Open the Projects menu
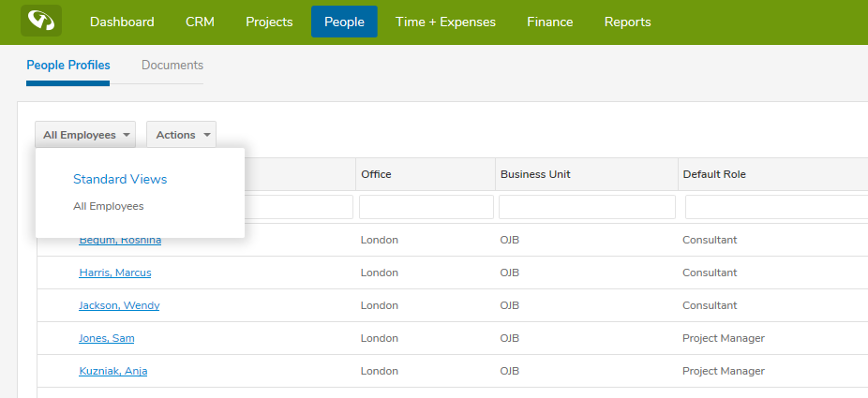 (269, 22)
